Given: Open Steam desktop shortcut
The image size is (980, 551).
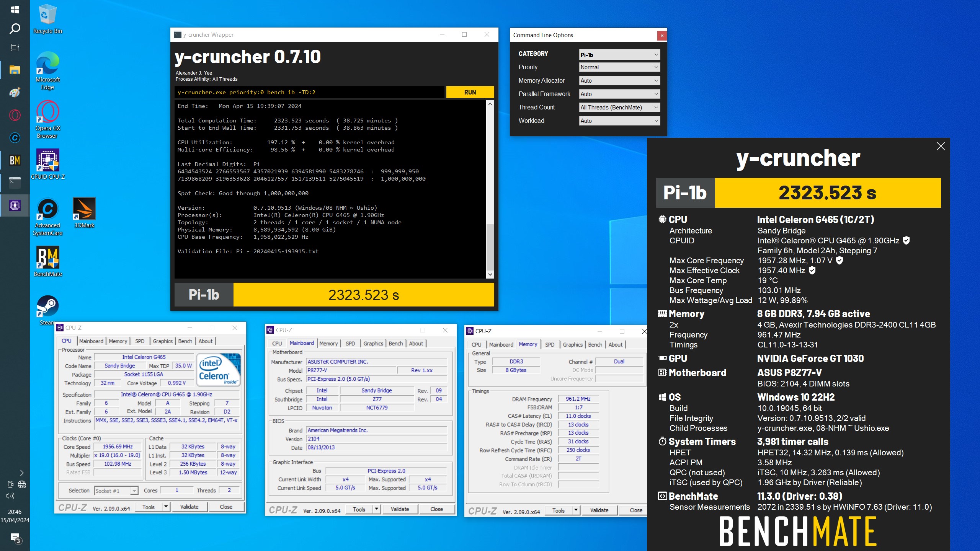Looking at the screenshot, I should pyautogui.click(x=47, y=310).
